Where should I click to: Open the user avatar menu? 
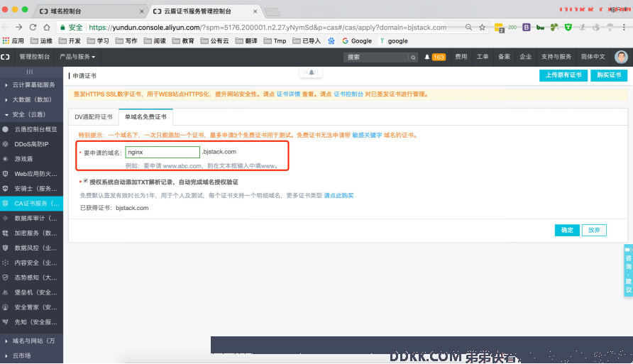click(621, 57)
